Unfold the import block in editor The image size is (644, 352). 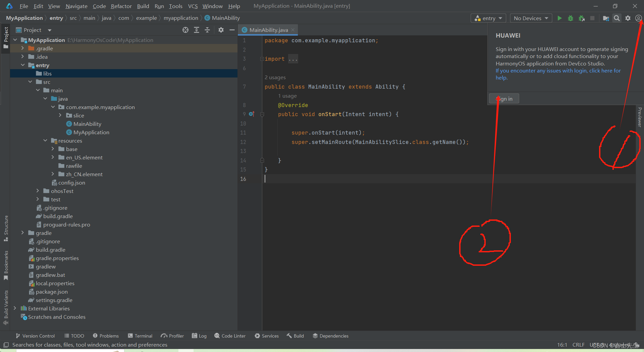tap(262, 59)
